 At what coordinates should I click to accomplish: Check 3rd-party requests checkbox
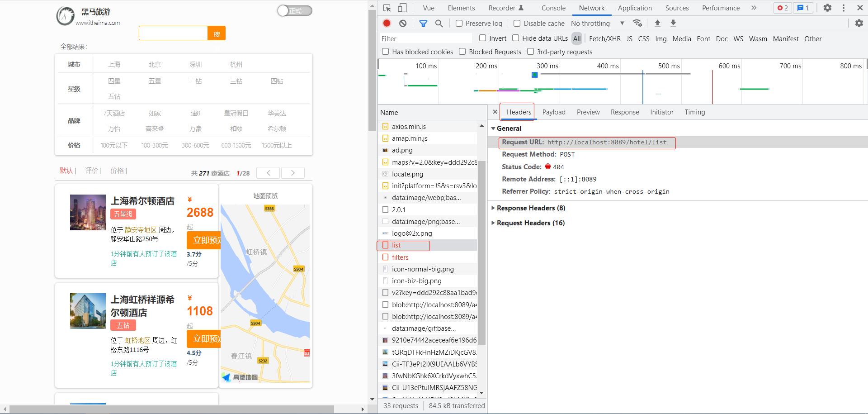pos(530,52)
